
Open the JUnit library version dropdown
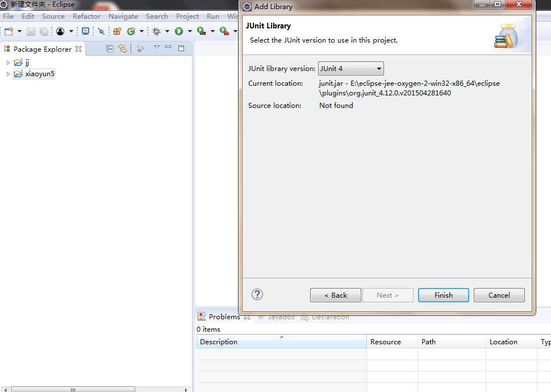click(x=350, y=69)
